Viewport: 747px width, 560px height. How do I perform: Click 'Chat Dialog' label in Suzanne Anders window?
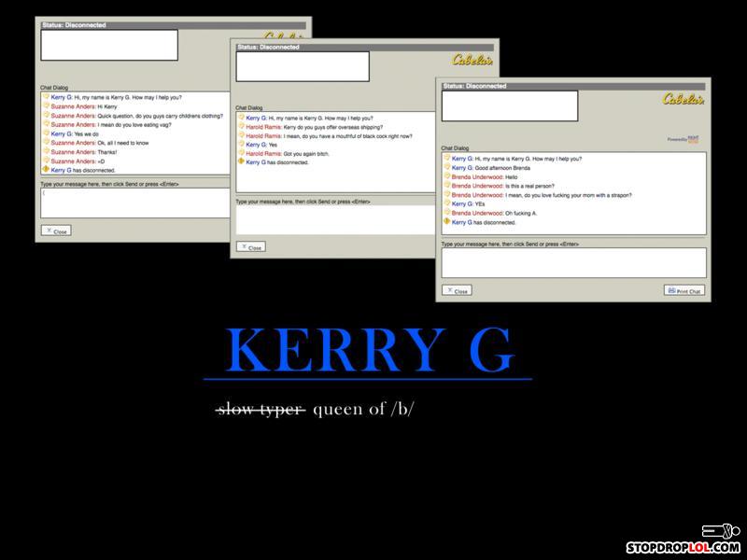(x=54, y=88)
